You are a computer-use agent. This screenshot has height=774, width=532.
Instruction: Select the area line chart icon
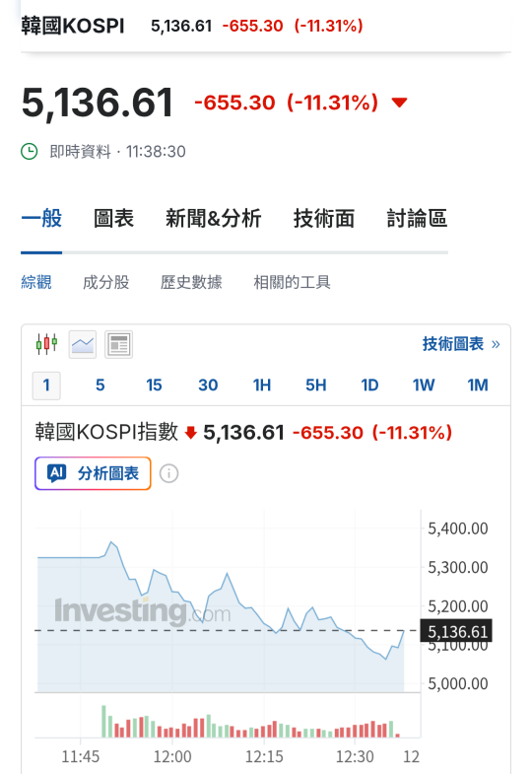point(83,344)
